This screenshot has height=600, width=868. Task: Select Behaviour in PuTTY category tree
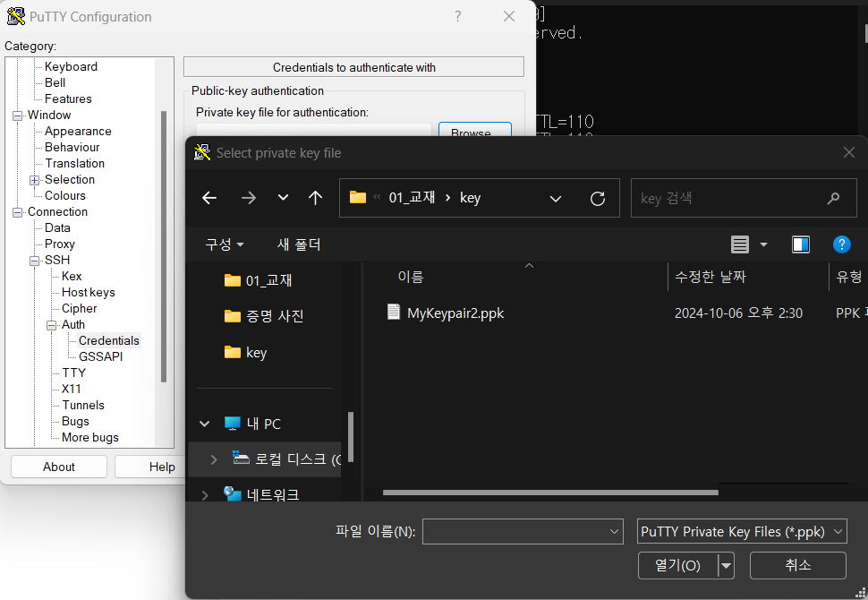click(72, 148)
